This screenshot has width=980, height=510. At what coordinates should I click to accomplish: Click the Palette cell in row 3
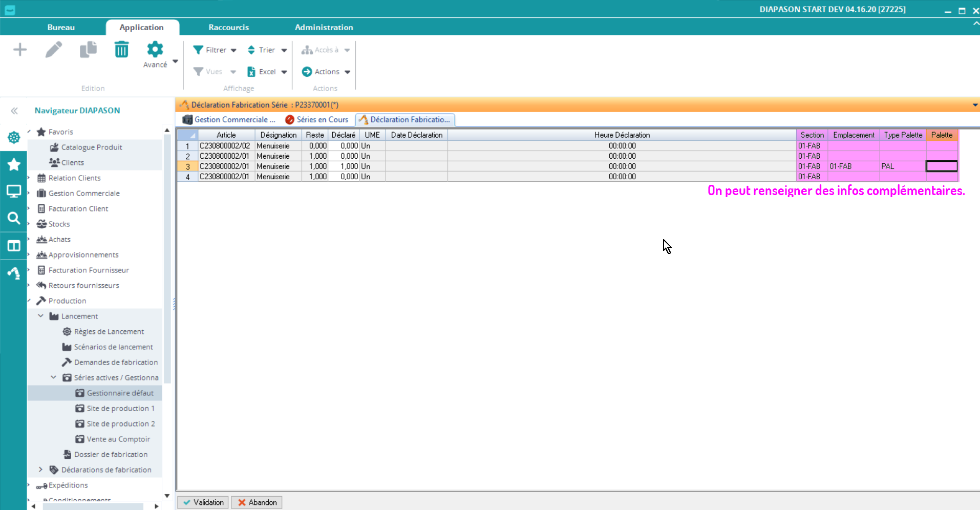pyautogui.click(x=941, y=166)
